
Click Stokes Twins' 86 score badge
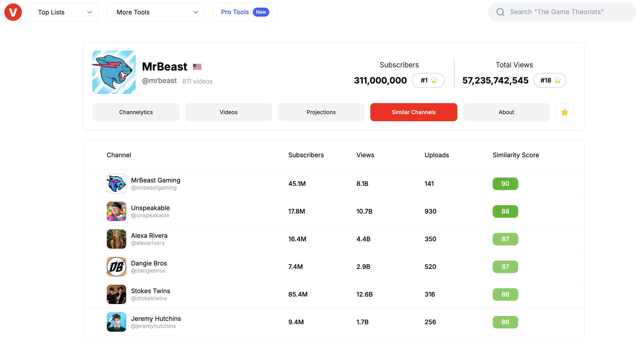(505, 295)
